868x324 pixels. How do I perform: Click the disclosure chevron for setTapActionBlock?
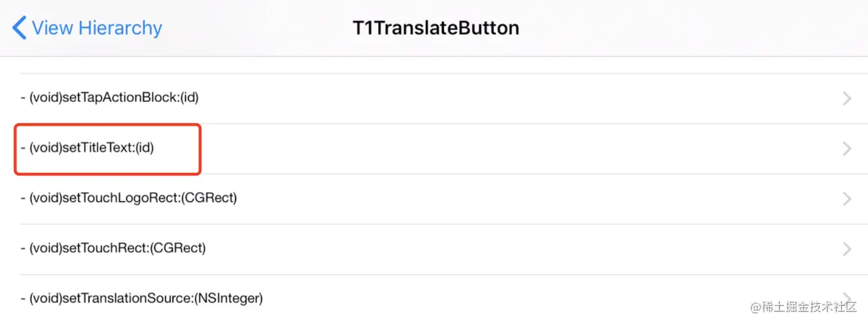click(847, 98)
